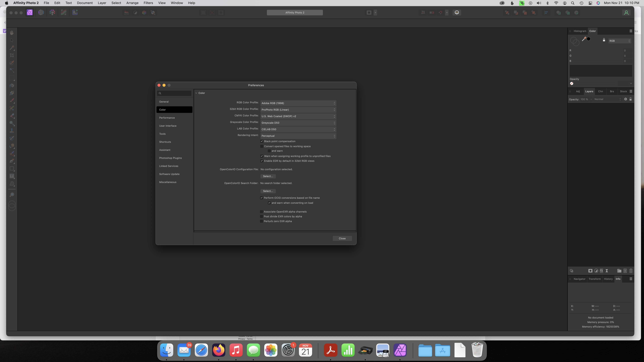644x362 pixels.
Task: Click Select for OpenColorIO Configuration File
Action: coord(268,176)
